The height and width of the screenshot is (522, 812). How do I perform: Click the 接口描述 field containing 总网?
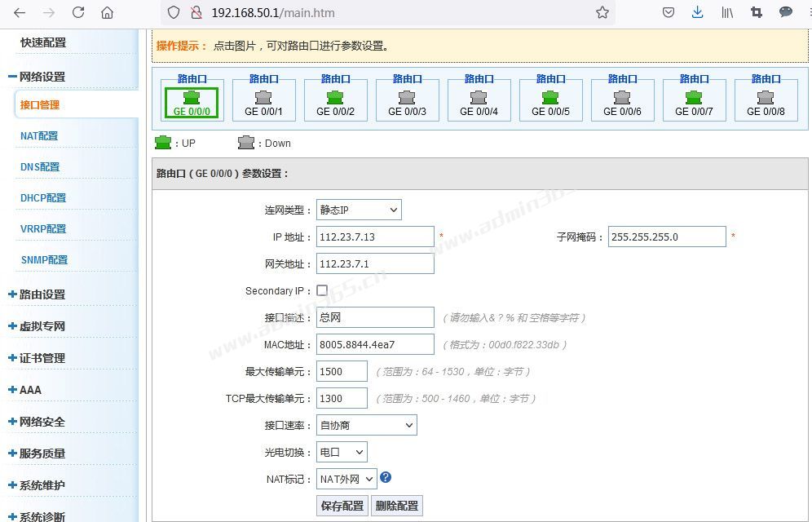(375, 317)
